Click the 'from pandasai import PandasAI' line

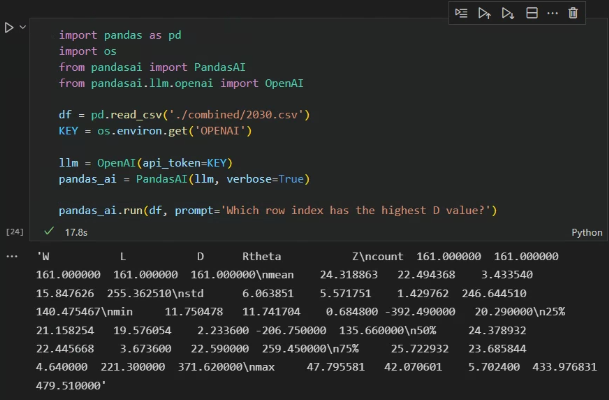click(x=152, y=67)
